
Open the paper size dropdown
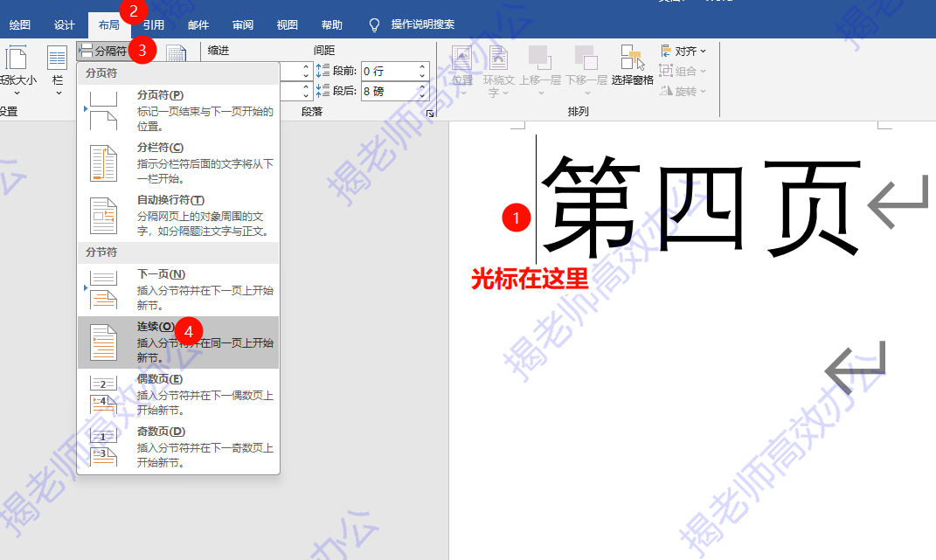(x=16, y=71)
